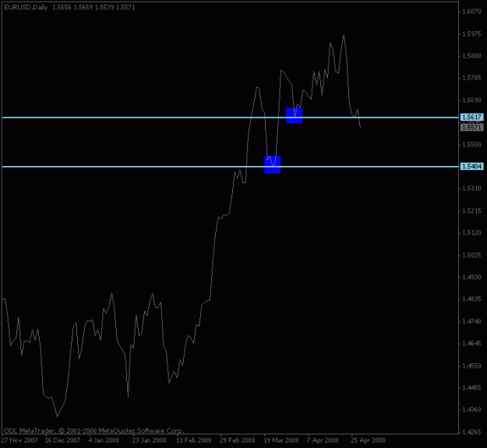The width and height of the screenshot is (487, 448).
Task: Click the 1.4360 price scale value
Action: (x=471, y=410)
